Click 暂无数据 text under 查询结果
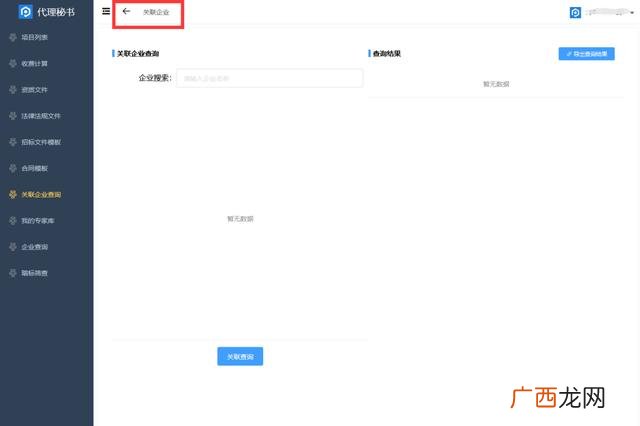 pyautogui.click(x=496, y=84)
